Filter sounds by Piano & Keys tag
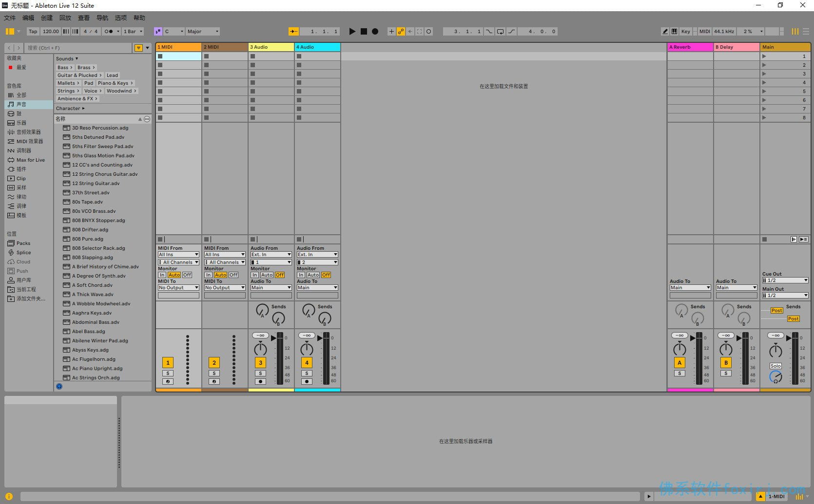Image resolution: width=814 pixels, height=504 pixels. (x=114, y=83)
